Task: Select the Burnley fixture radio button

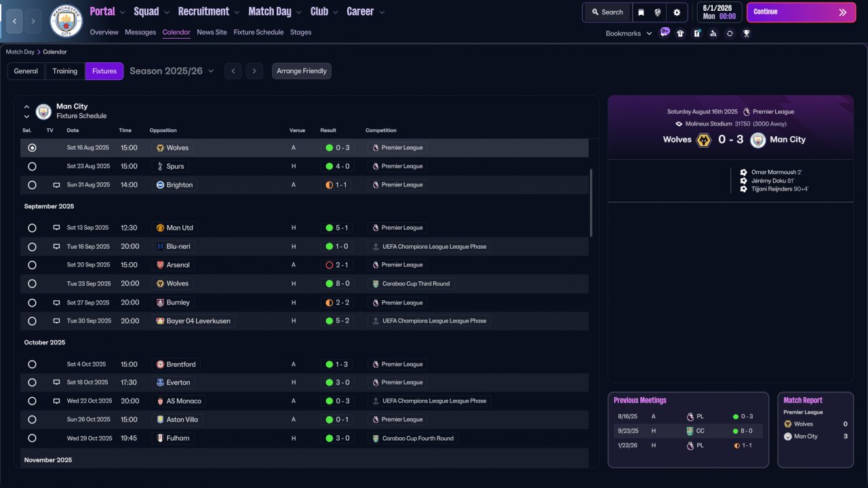Action: (x=32, y=303)
